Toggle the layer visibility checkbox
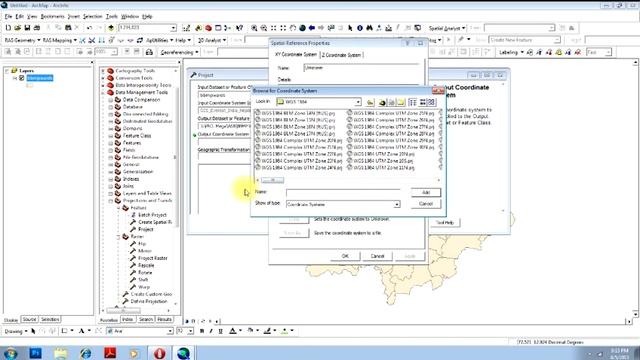This screenshot has height=360, width=640. coord(22,78)
